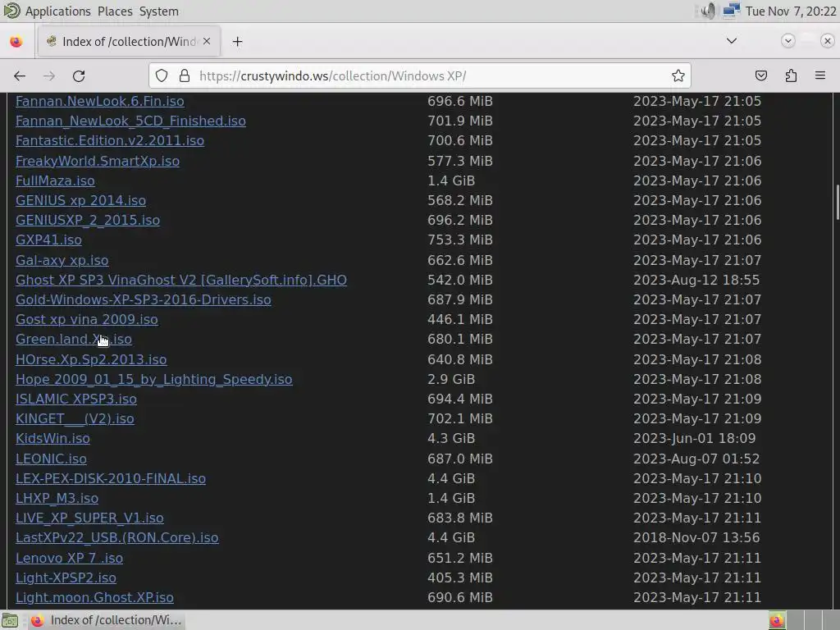Screen dimensions: 840x630
Task: Expand the list all tabs chevron
Action: point(731,41)
